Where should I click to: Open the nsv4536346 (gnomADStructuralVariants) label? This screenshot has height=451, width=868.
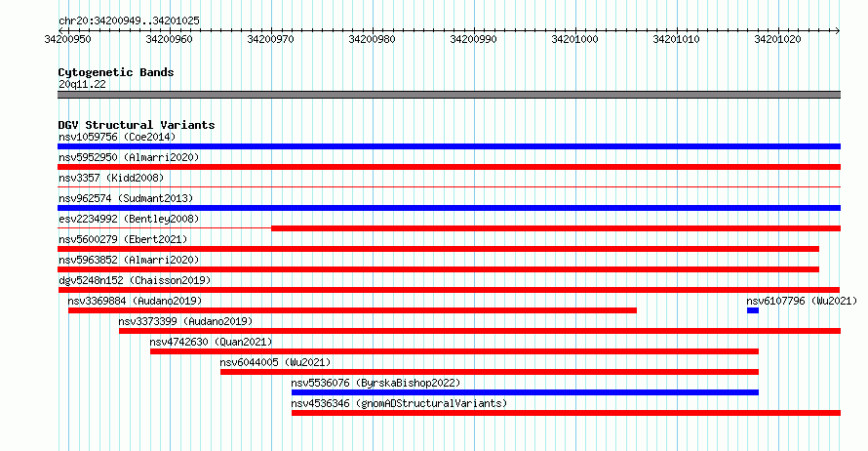point(399,403)
